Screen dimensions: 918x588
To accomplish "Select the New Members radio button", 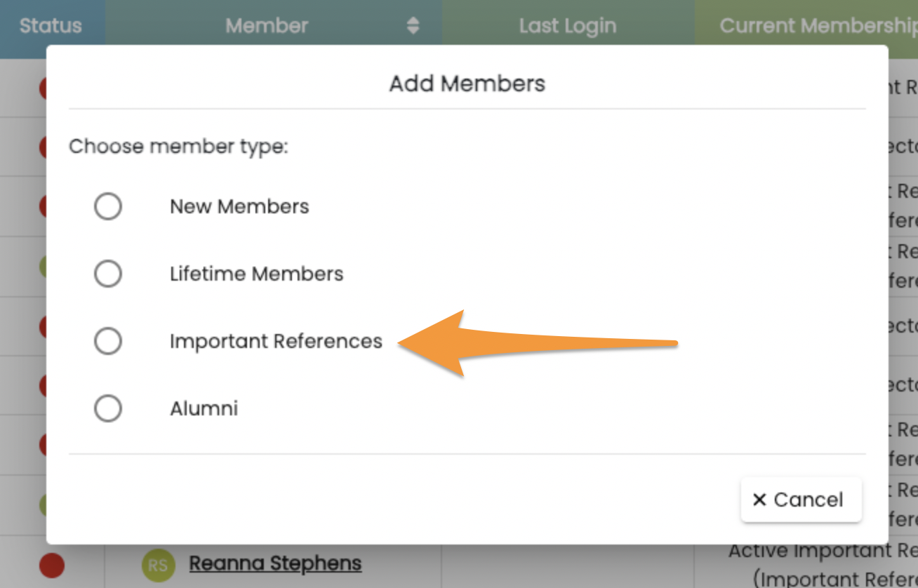I will click(x=108, y=206).
